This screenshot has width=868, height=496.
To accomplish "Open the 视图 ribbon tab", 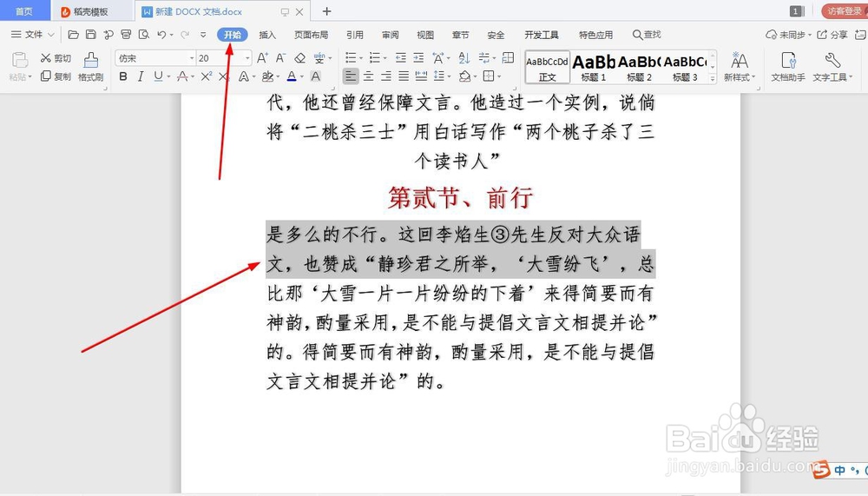I will tap(425, 35).
